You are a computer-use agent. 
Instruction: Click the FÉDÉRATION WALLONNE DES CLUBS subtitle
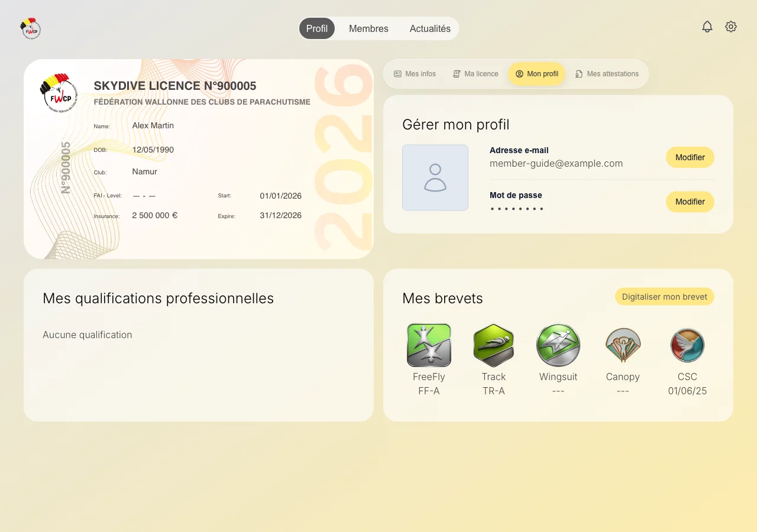click(x=202, y=102)
